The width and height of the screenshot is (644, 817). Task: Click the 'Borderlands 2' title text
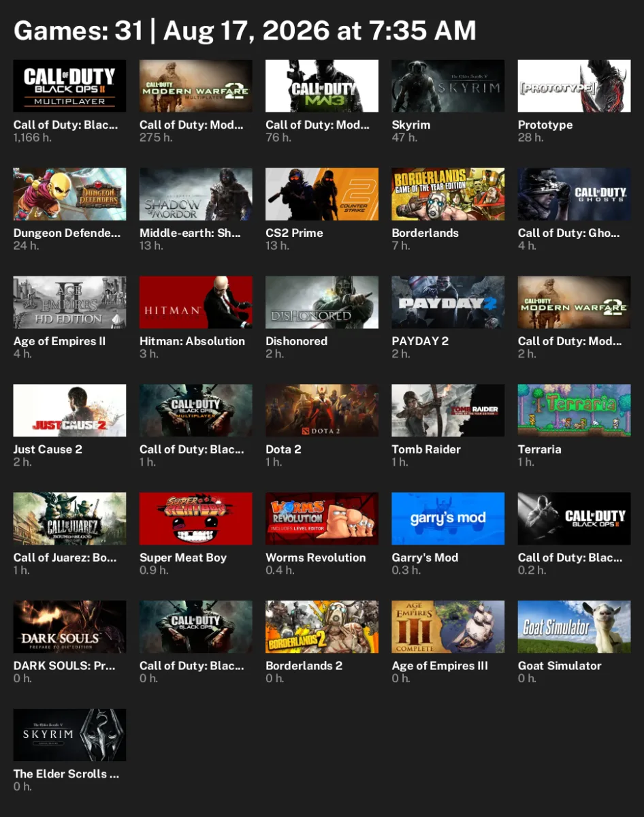(304, 666)
